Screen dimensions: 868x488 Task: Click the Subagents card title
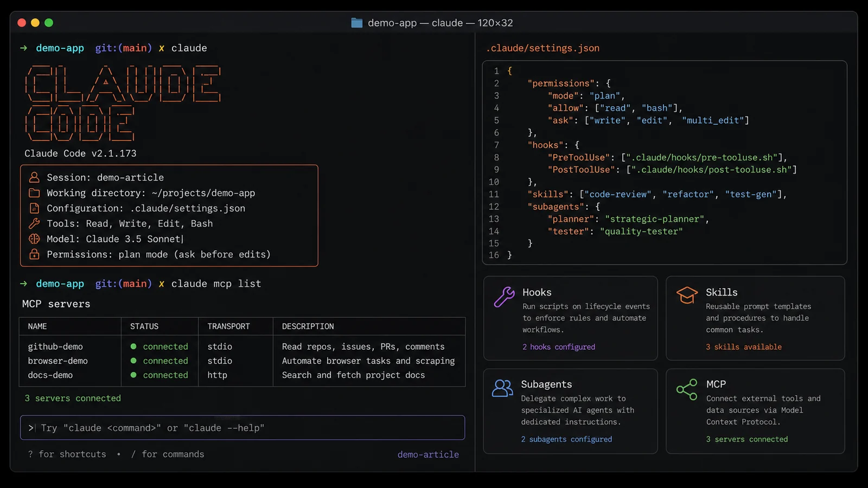pyautogui.click(x=546, y=384)
